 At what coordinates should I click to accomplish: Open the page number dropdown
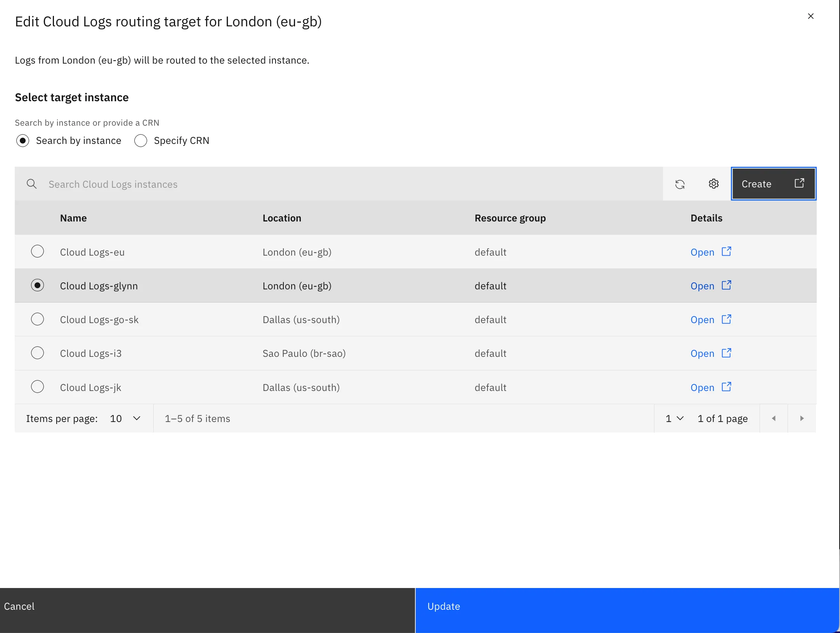pos(674,418)
